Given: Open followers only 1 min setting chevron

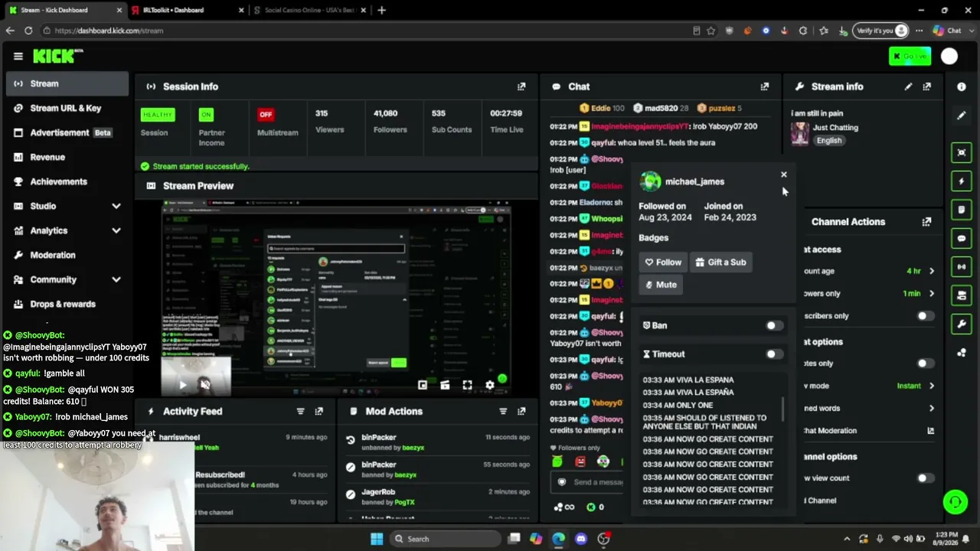Looking at the screenshot, I should pyautogui.click(x=932, y=293).
